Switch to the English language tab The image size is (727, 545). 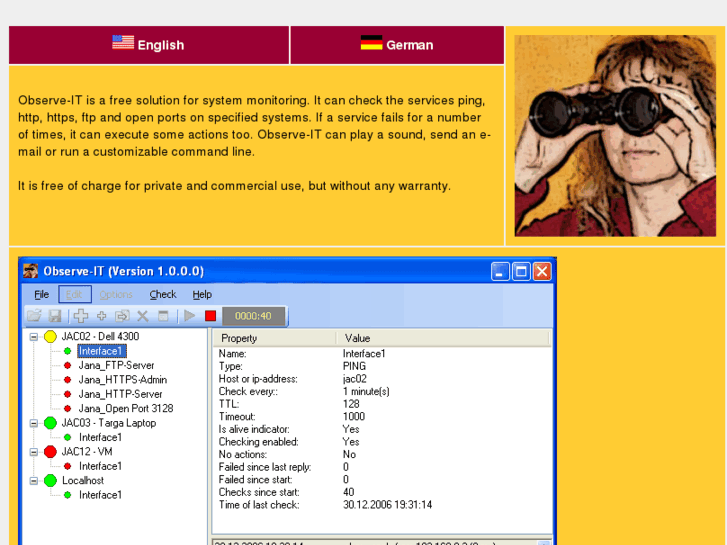click(x=149, y=45)
